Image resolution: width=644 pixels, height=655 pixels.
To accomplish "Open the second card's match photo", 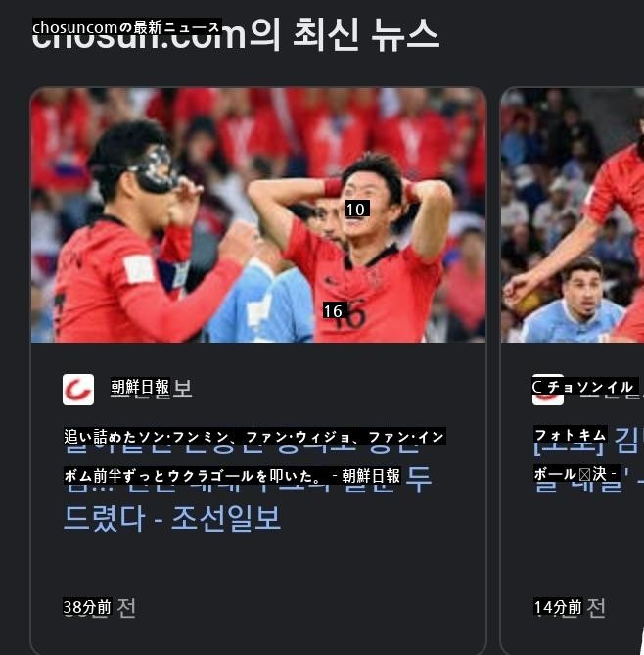I will point(573,215).
